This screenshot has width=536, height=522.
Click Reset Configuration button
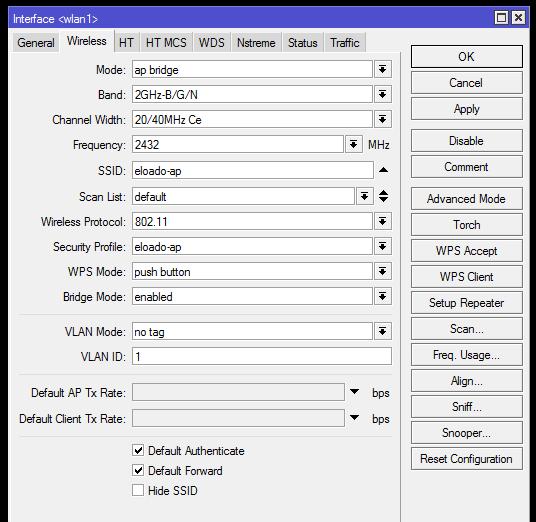pos(467,458)
